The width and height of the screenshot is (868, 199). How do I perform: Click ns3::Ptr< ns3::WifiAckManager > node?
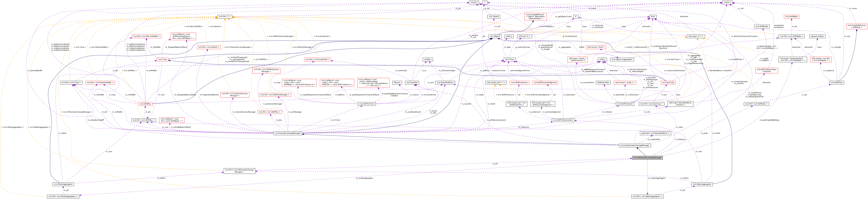[275, 95]
